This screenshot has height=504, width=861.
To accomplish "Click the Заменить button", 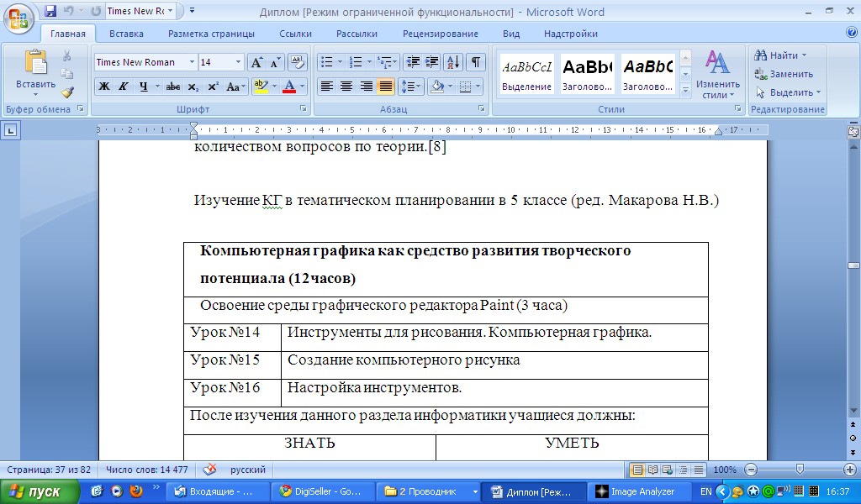I will coord(784,74).
